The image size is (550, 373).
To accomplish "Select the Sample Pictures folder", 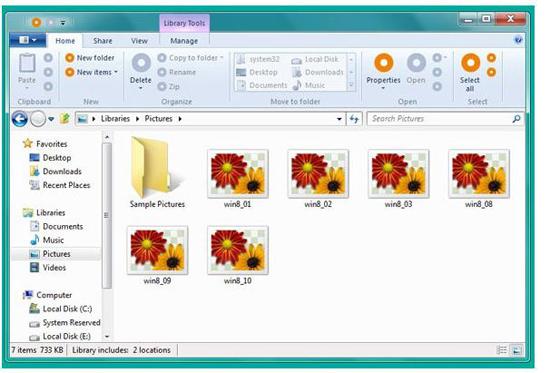I will click(x=157, y=173).
